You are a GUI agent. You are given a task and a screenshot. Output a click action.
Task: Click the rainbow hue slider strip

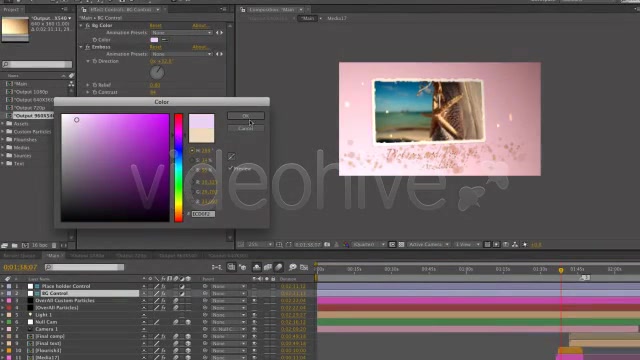178,168
